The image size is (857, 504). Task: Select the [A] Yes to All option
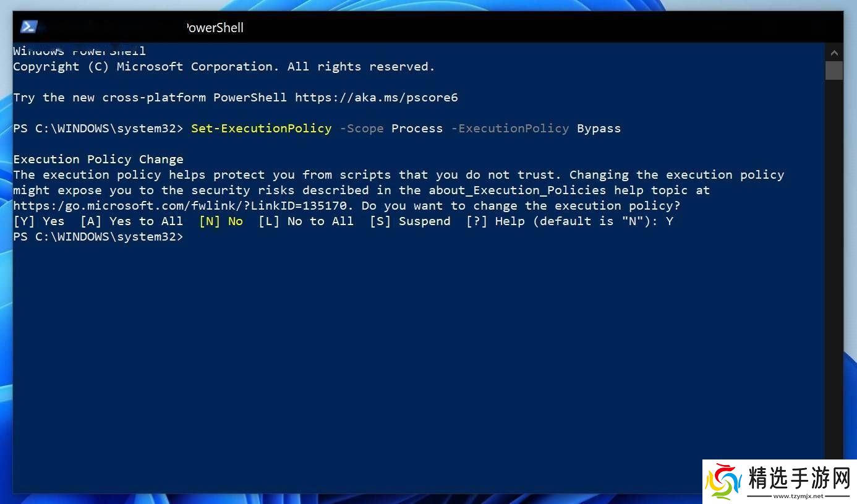tap(132, 221)
